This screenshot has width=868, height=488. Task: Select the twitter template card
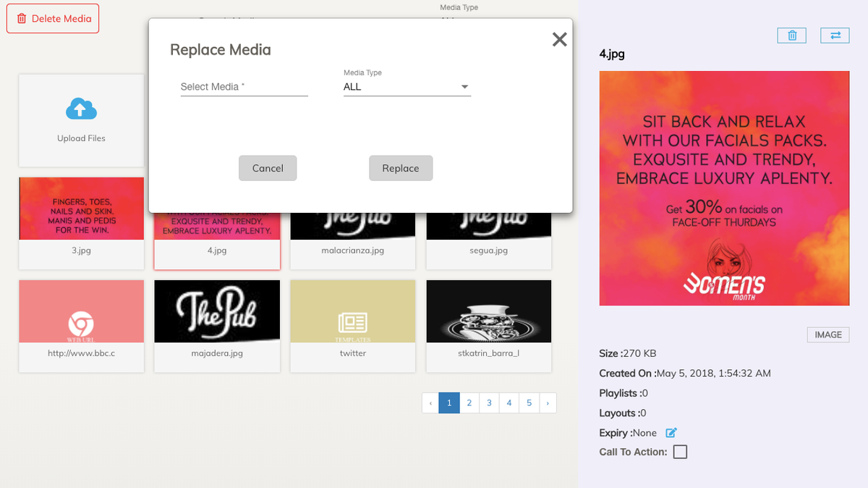point(353,327)
